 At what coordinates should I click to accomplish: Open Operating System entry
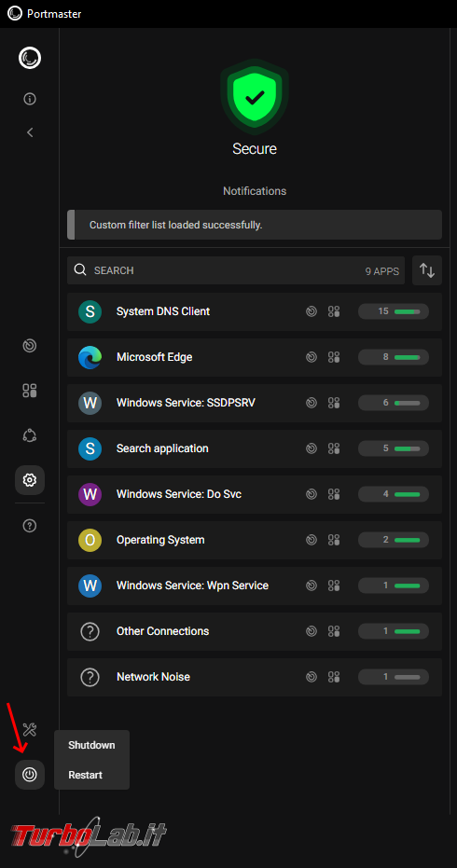point(255,540)
